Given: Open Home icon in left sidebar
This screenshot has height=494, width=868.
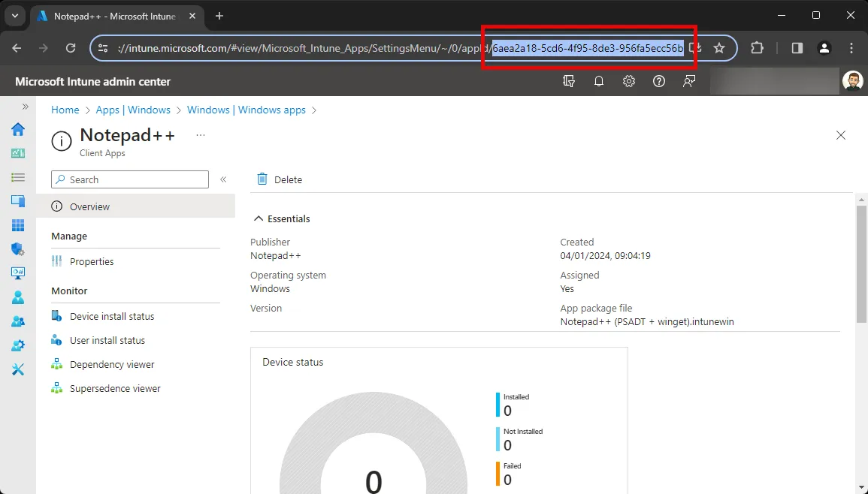Looking at the screenshot, I should pos(18,129).
